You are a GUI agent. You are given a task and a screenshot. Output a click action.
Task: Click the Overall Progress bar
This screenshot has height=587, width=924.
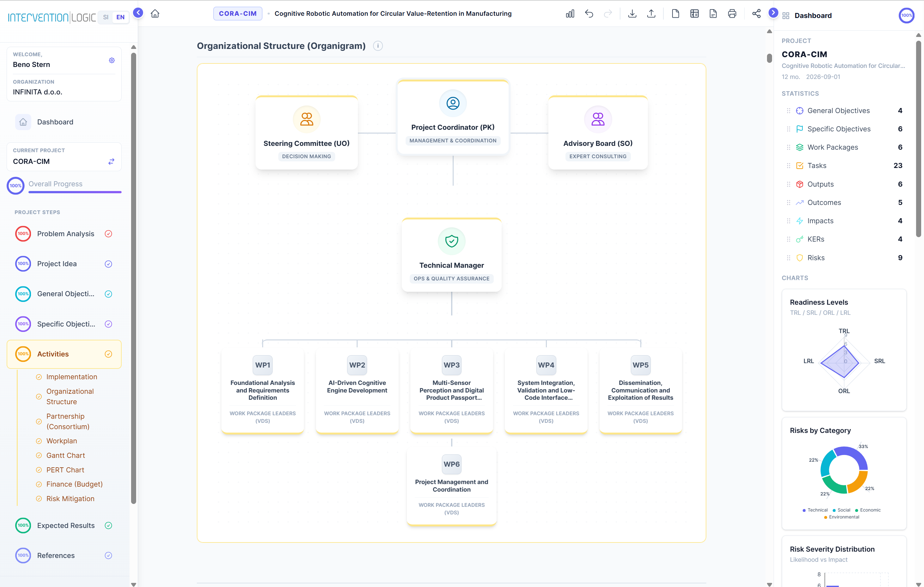click(75, 192)
